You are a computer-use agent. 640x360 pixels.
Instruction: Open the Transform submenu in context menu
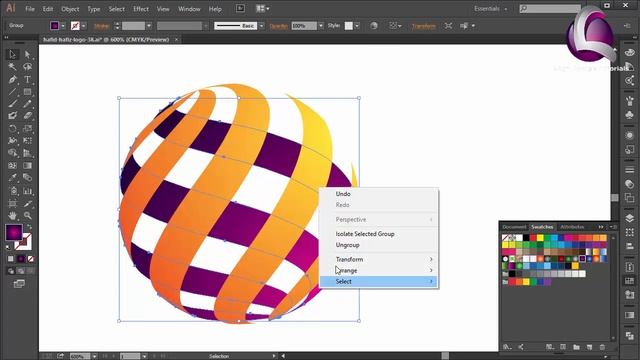coord(379,259)
